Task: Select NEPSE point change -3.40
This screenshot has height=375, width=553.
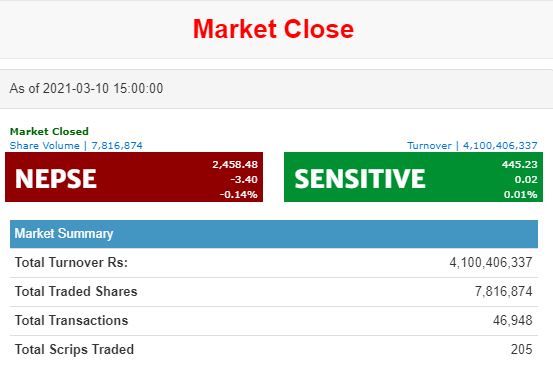Action: (x=244, y=180)
